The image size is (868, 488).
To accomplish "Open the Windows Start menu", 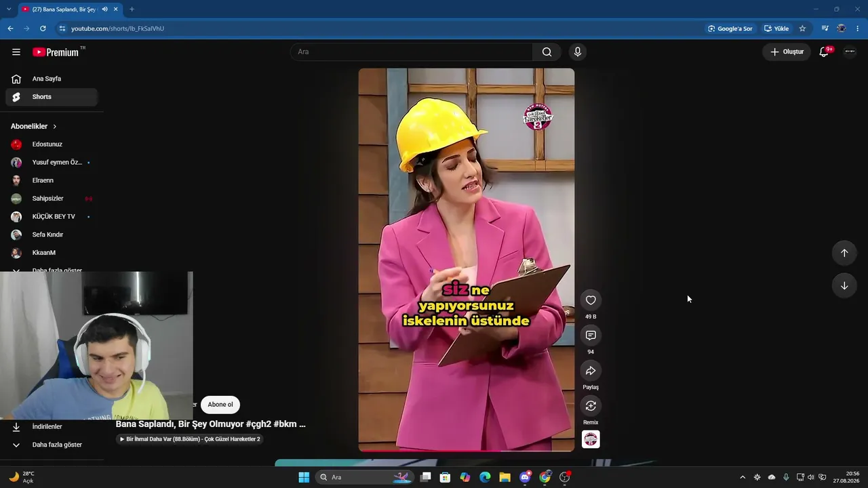I will click(304, 477).
